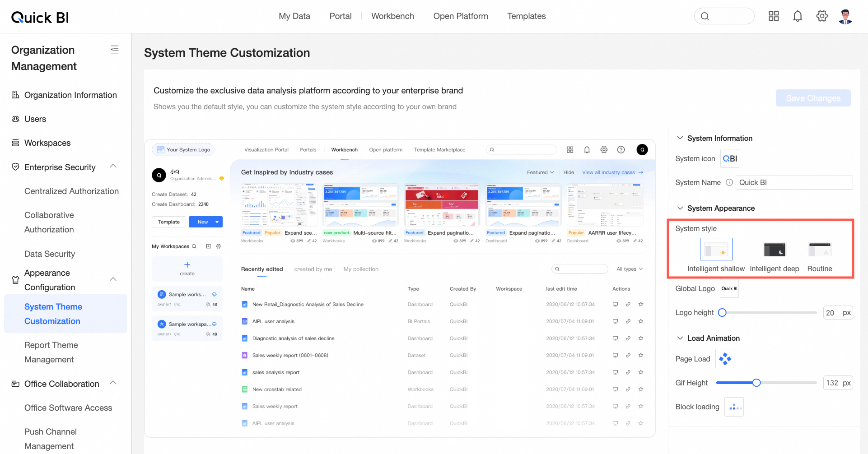This screenshot has width=868, height=454.
Task: Open the Open Platform menu
Action: (461, 16)
